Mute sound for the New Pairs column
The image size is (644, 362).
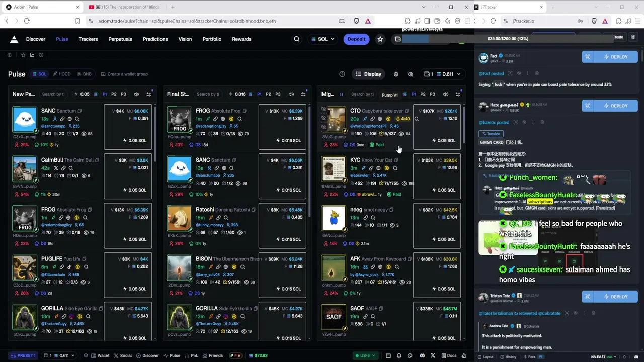pos(136,94)
